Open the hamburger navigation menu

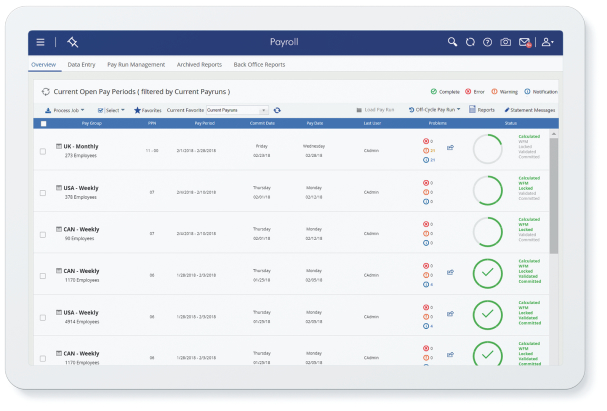(40, 42)
